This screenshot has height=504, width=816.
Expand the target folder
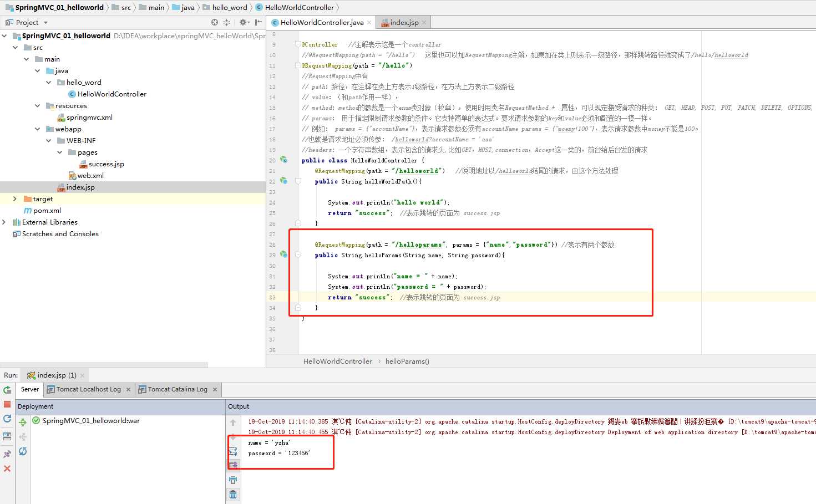point(15,199)
